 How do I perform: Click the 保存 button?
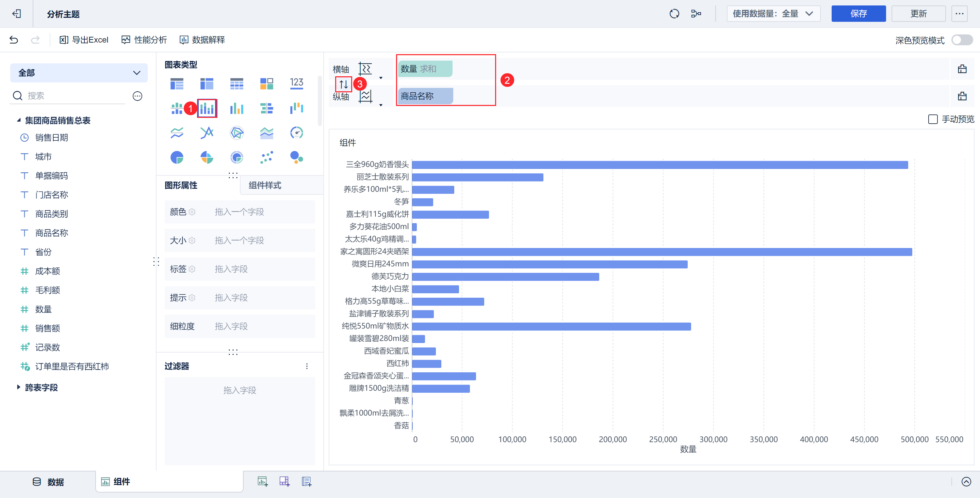point(858,14)
